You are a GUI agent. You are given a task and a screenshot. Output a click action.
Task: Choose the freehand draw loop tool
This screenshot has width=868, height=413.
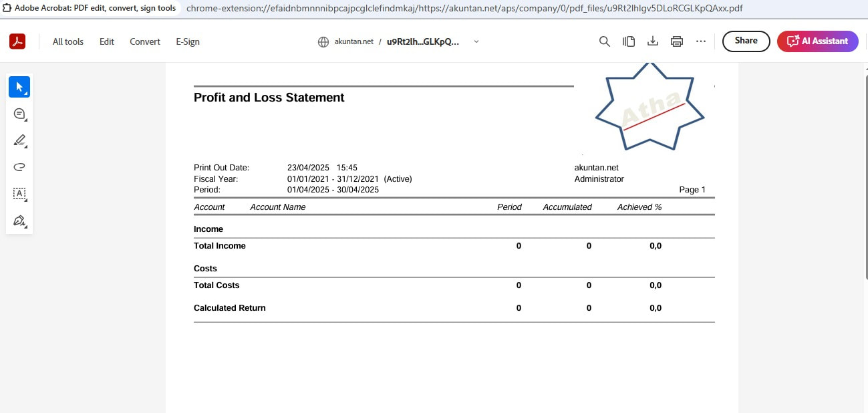click(x=19, y=167)
